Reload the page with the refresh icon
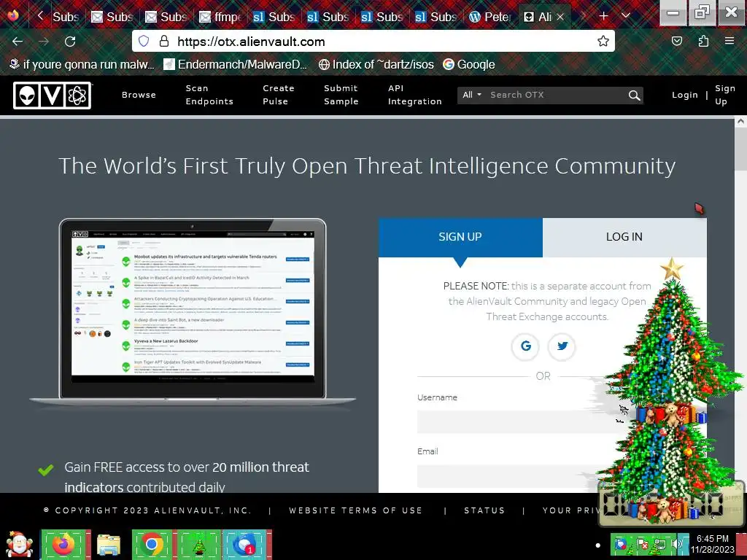747x560 pixels. pyautogui.click(x=70, y=42)
